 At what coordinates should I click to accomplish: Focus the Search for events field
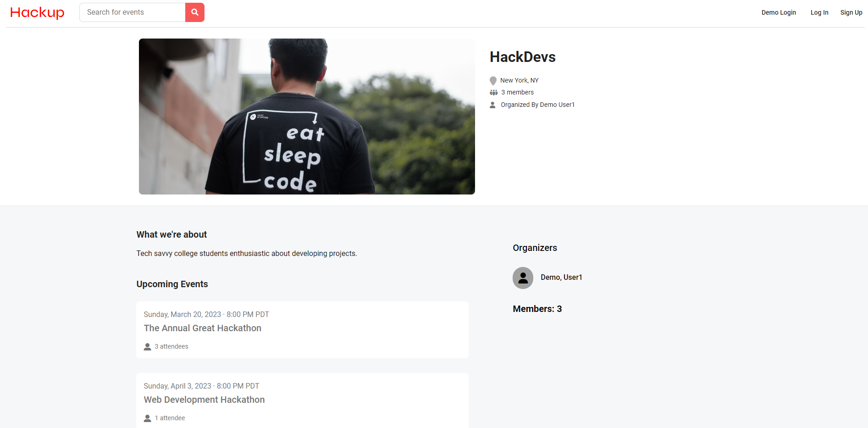133,12
